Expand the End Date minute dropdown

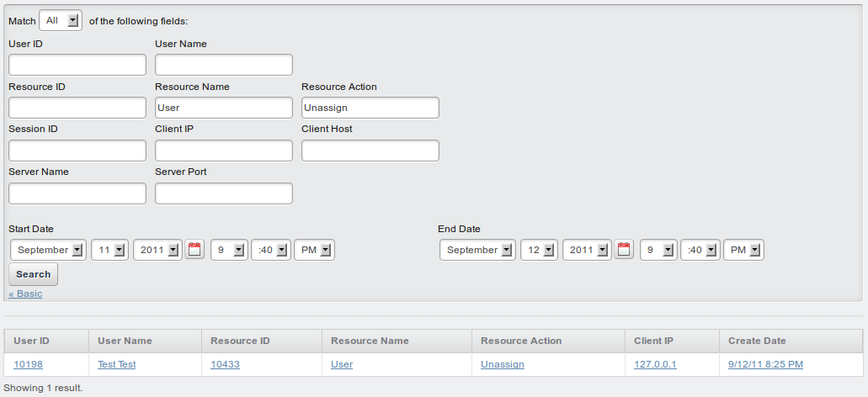(x=700, y=250)
